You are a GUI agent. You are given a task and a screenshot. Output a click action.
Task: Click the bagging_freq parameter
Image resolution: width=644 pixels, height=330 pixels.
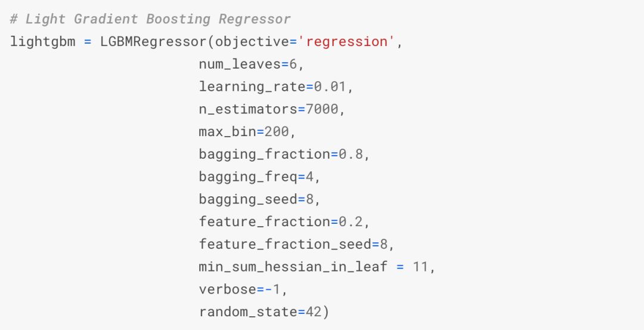pos(248,177)
